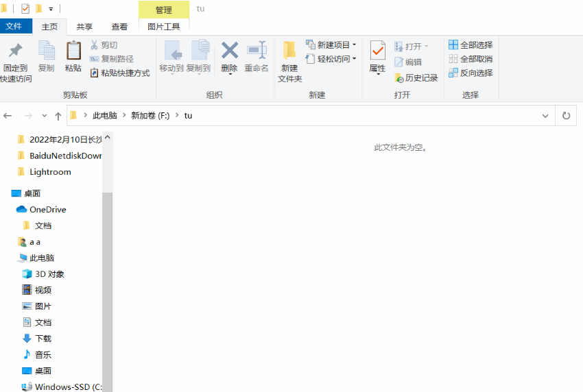The width and height of the screenshot is (583, 392).
Task: Open 新建项目 (New item) dropdown
Action: pos(331,45)
